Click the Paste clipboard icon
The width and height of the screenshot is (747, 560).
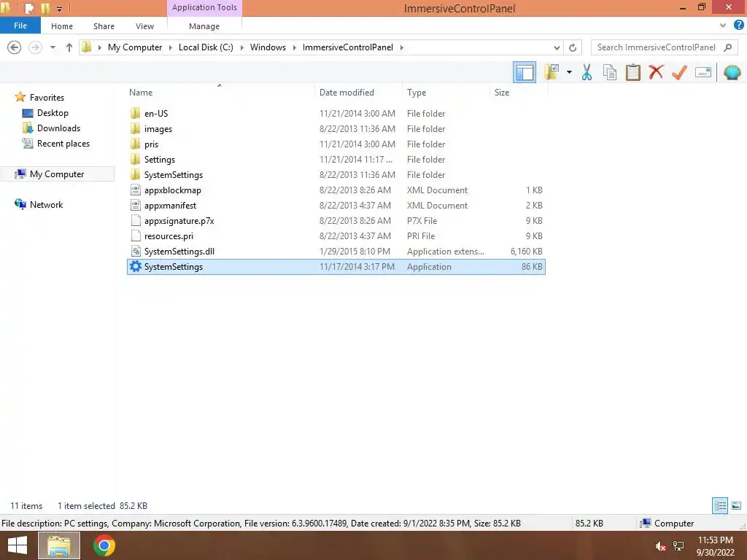pyautogui.click(x=632, y=72)
